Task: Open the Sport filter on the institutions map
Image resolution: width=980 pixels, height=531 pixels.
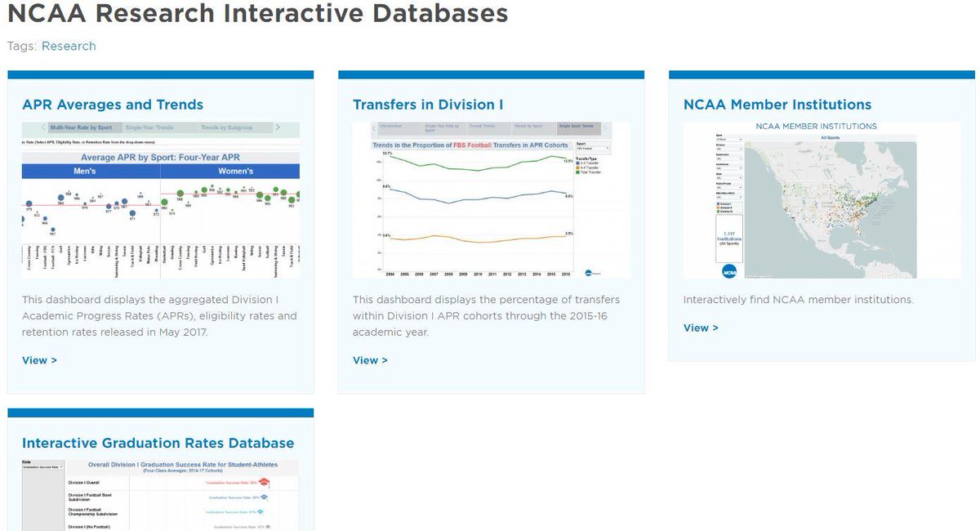Action: click(x=728, y=139)
